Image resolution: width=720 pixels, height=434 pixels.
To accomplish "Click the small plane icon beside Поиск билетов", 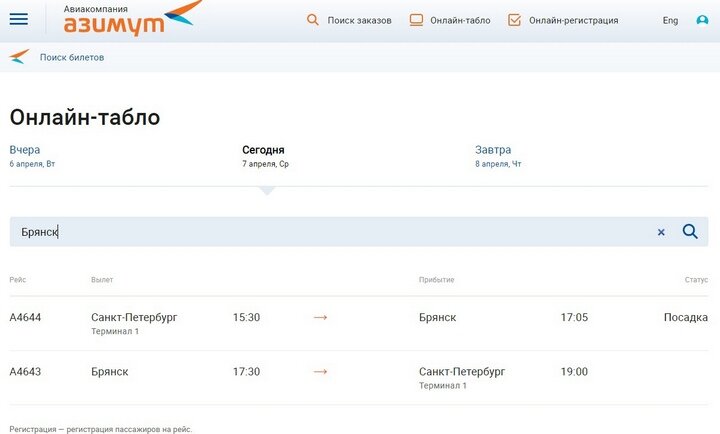I will pos(19,56).
